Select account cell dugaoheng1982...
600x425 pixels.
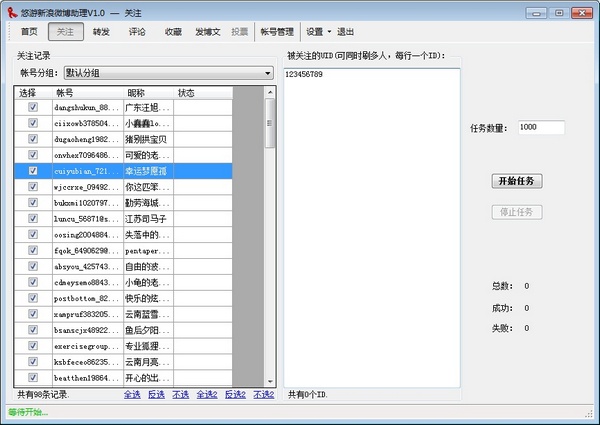tap(88, 139)
